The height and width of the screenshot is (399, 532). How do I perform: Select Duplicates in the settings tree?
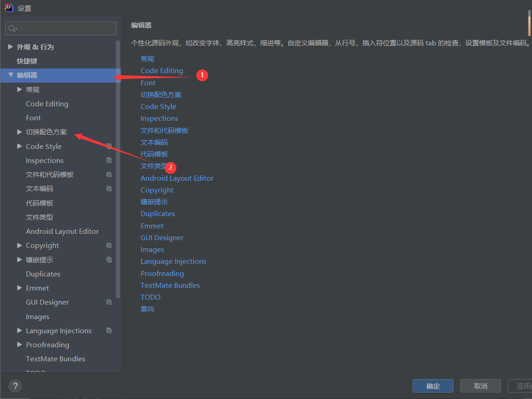(43, 274)
